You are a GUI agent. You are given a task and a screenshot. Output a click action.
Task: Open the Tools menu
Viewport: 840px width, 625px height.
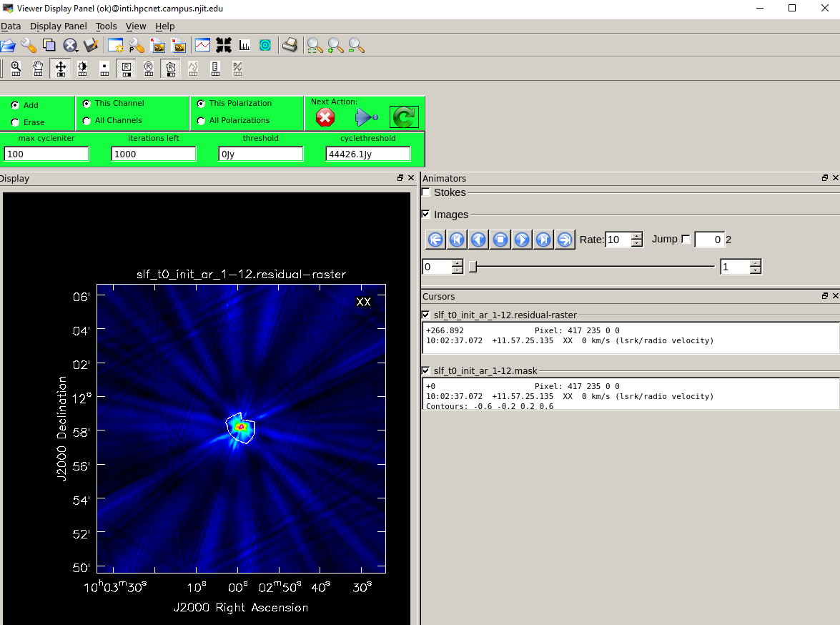(106, 26)
